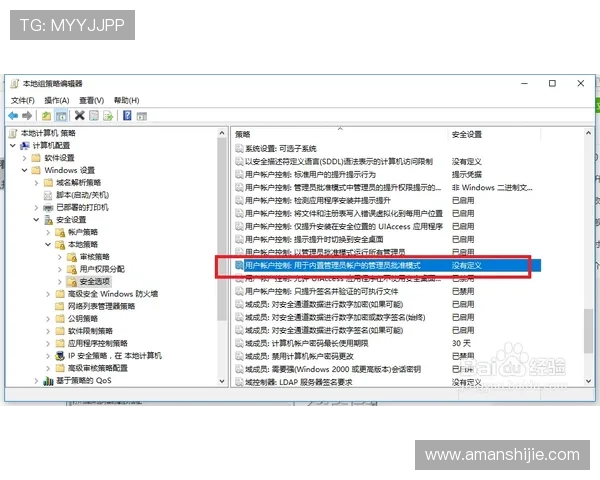Click the 脚本(启动/关机) script icon
Viewport: 600px width, 480px height.
(x=48, y=195)
